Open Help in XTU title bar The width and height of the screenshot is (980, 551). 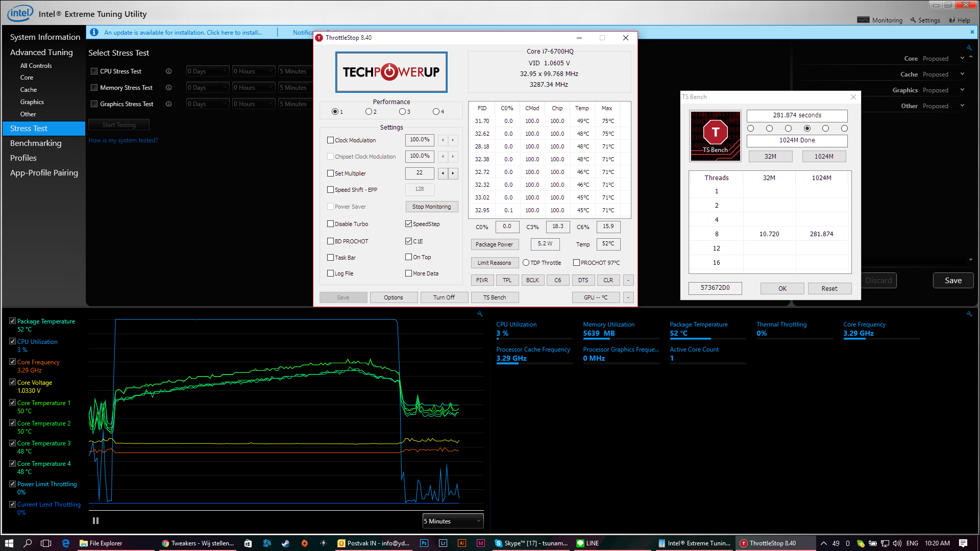tap(960, 20)
